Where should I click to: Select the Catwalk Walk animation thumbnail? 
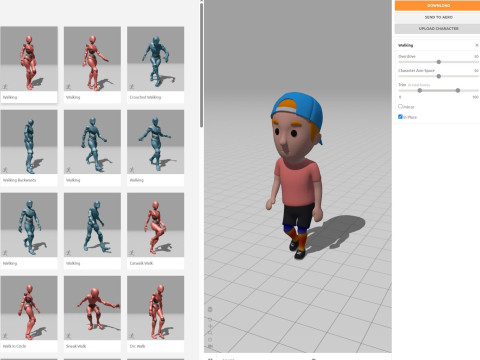155,225
